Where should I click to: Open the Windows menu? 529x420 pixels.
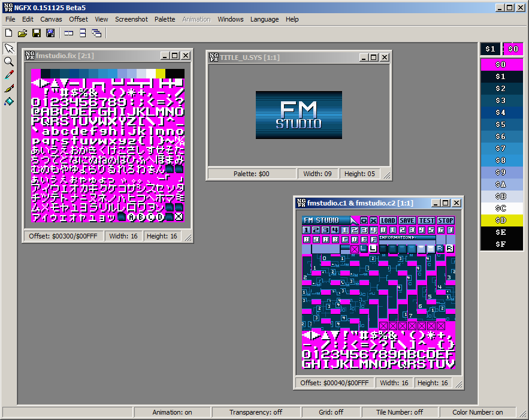click(x=231, y=19)
